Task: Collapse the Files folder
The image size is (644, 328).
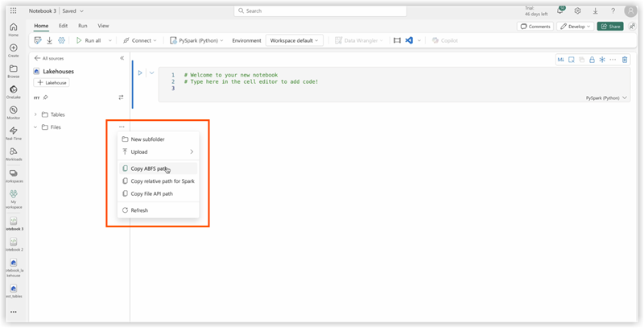Action: 35,127
